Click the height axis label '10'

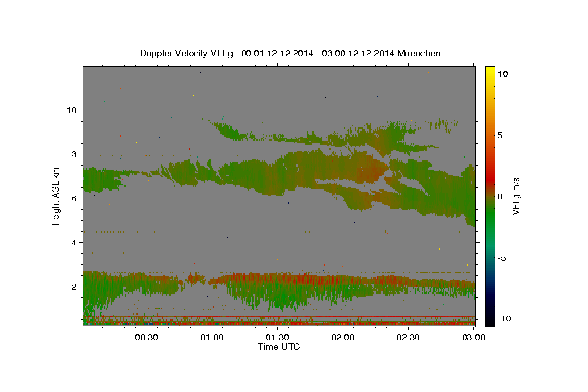(x=72, y=110)
